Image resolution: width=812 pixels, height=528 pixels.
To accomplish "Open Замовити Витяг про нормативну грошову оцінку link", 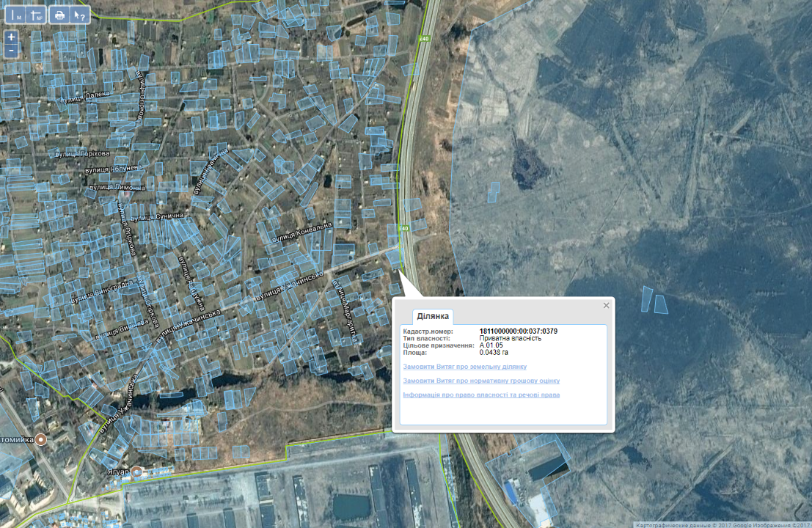I will pos(481,381).
